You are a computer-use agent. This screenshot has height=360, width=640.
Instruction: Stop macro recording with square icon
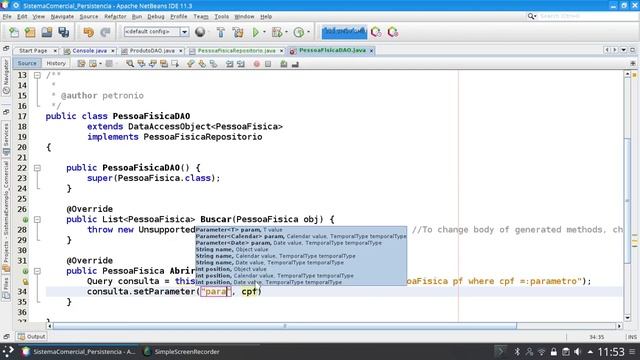268,64
